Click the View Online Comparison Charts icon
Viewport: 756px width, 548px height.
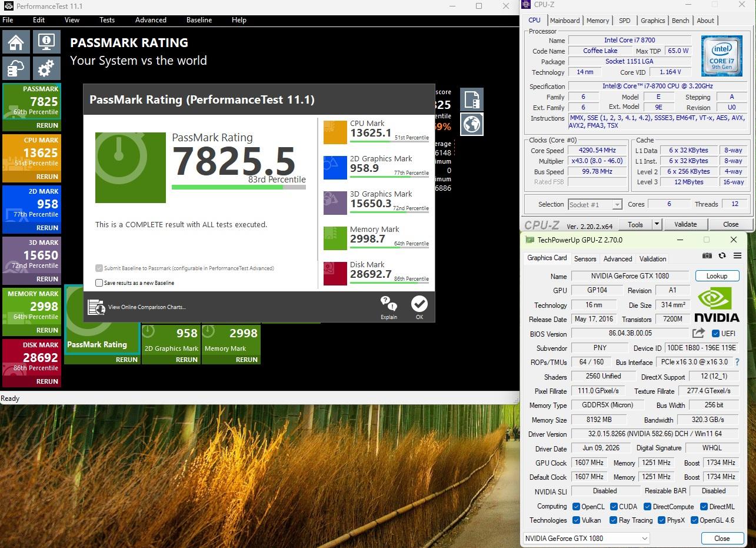pos(96,307)
